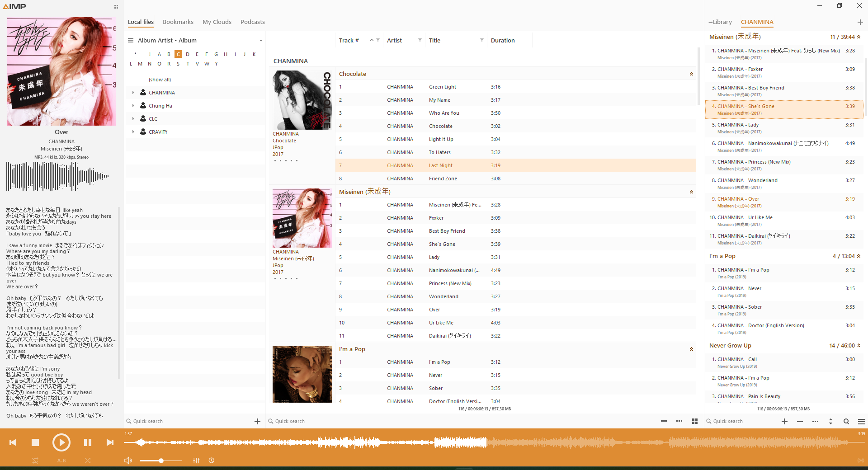Select the CHANMINA playlist tab
Viewport: 868px width, 470px height.
coord(757,22)
